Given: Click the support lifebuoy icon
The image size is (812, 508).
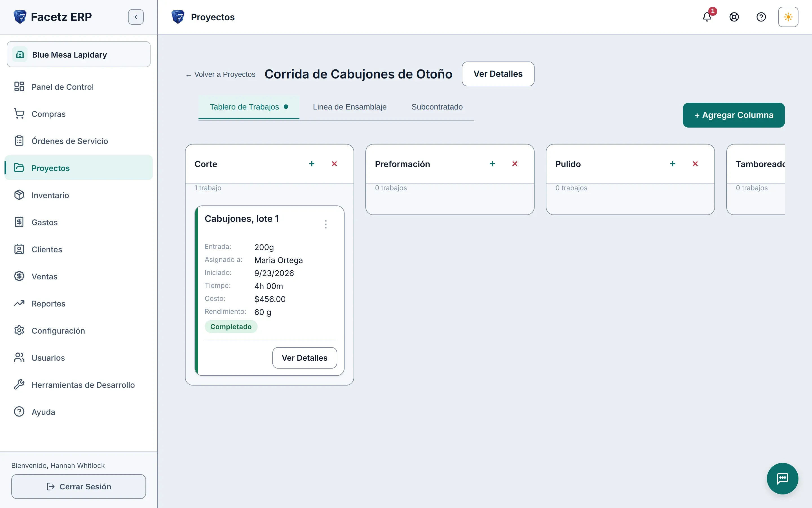Looking at the screenshot, I should tap(734, 17).
